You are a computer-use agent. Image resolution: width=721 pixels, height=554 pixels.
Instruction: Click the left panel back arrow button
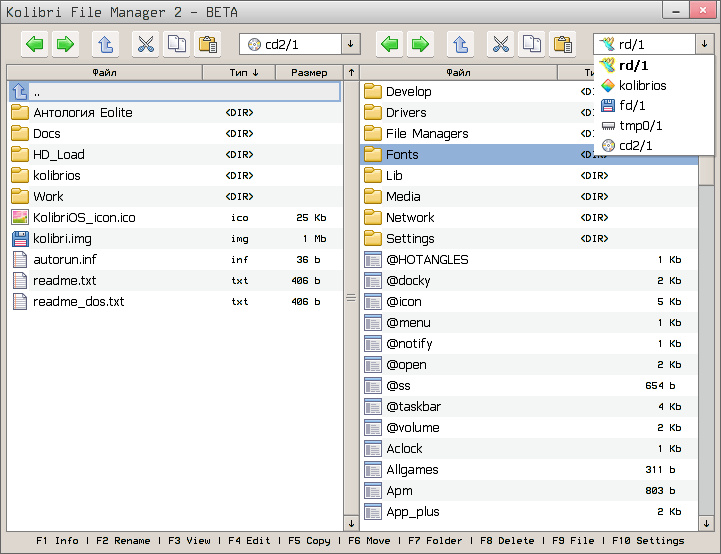[36, 44]
